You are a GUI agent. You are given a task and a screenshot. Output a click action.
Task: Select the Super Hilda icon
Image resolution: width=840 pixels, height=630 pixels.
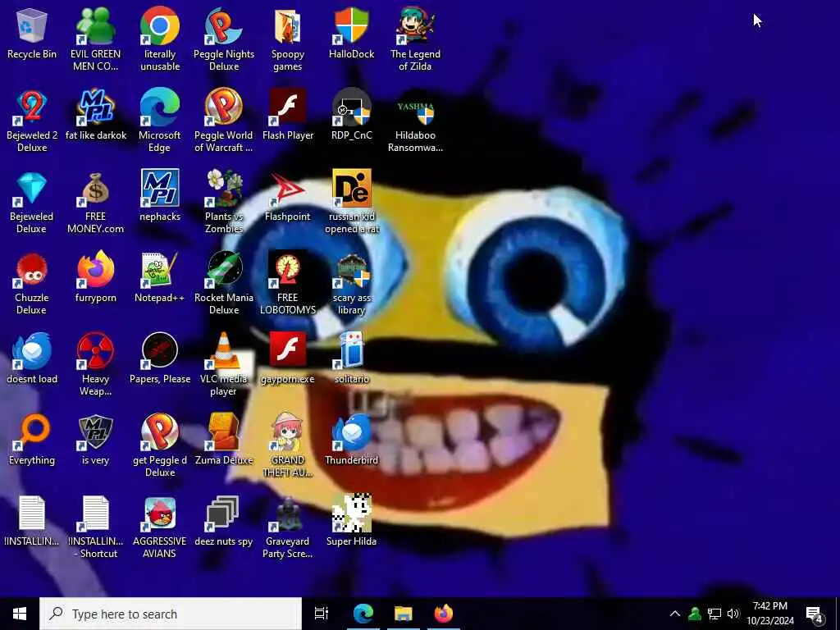(351, 514)
